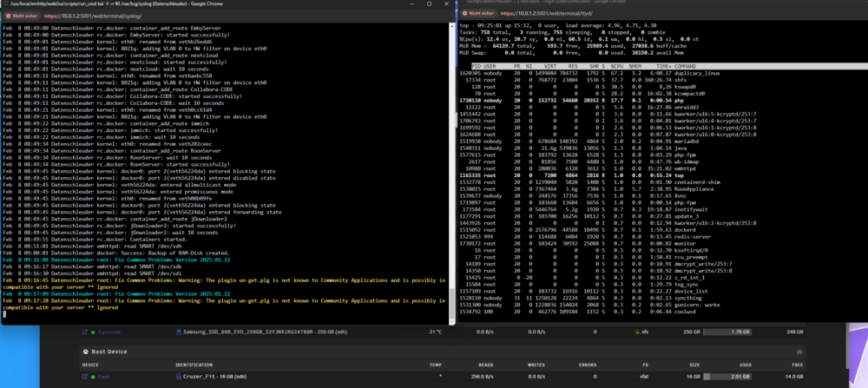Click the COMMAND column header in top

point(685,66)
